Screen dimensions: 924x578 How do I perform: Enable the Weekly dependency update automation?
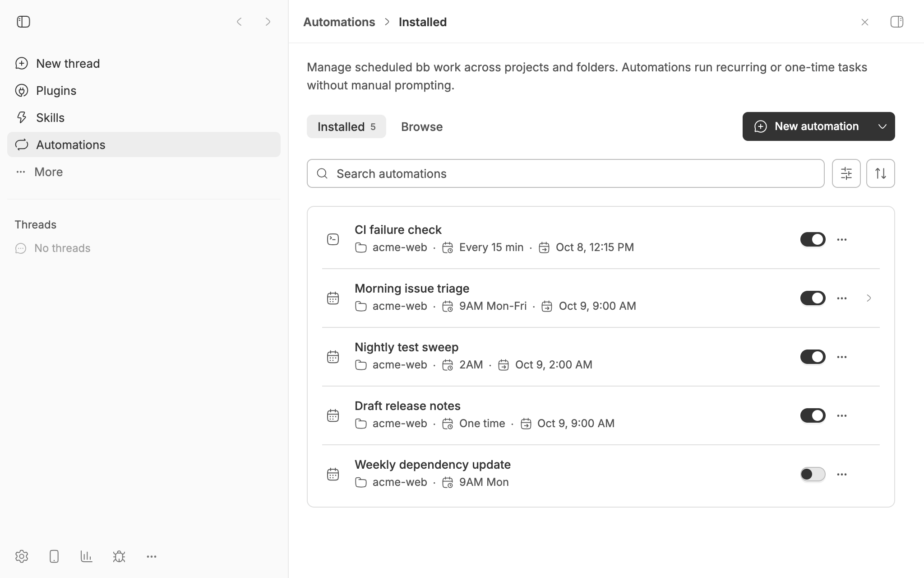click(x=813, y=474)
